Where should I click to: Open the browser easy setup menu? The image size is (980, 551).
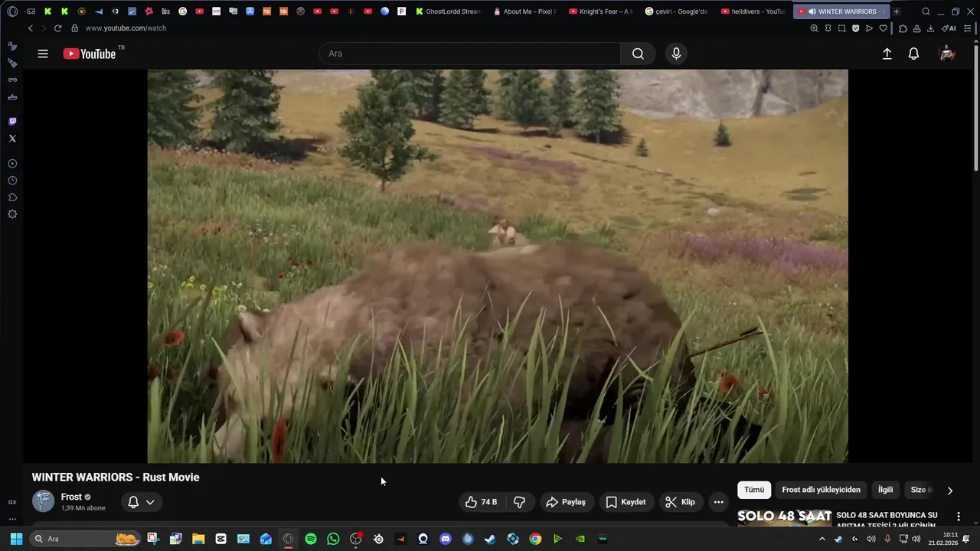click(967, 28)
